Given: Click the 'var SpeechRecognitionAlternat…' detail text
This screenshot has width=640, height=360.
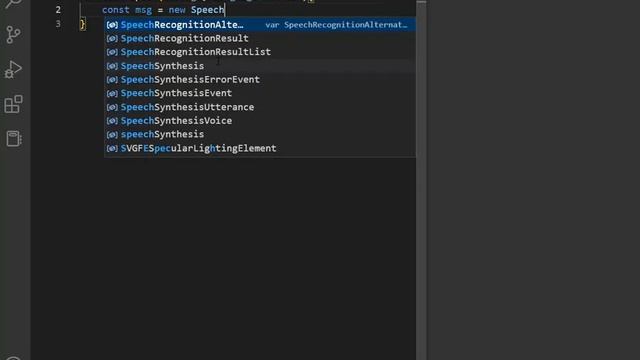Looking at the screenshot, I should click(x=336, y=25).
